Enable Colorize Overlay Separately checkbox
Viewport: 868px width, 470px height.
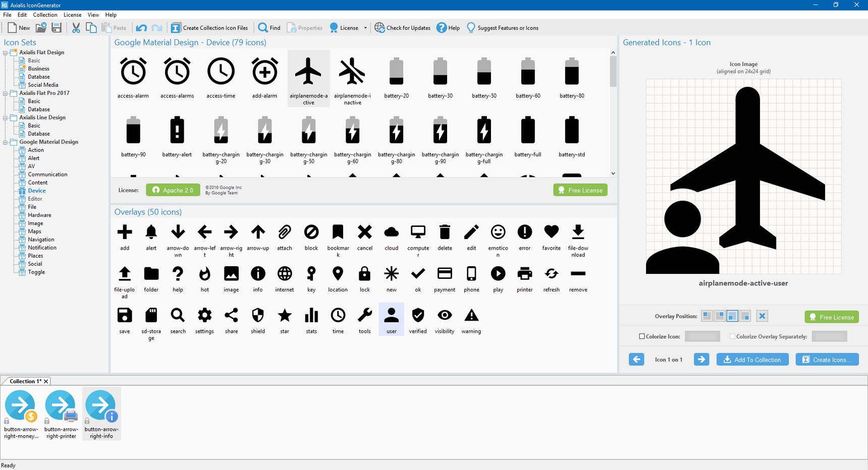[732, 336]
